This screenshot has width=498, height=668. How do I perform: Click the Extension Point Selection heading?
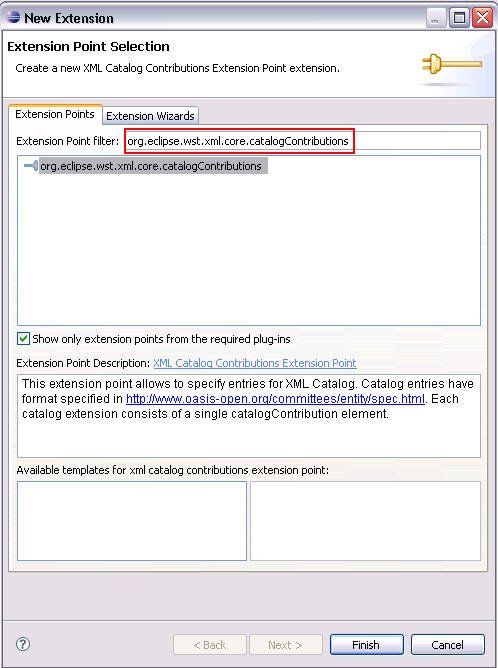click(88, 46)
